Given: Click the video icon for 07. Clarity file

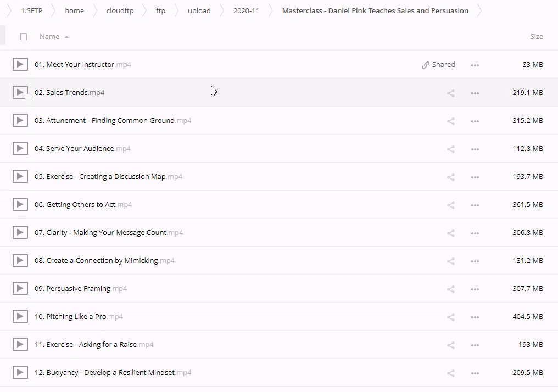Looking at the screenshot, I should pos(20,233).
